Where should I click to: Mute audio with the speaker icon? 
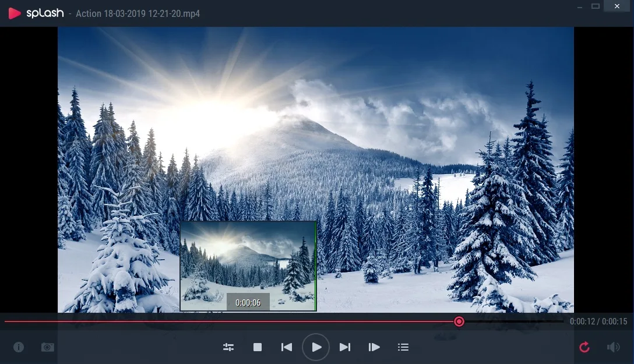(x=614, y=347)
